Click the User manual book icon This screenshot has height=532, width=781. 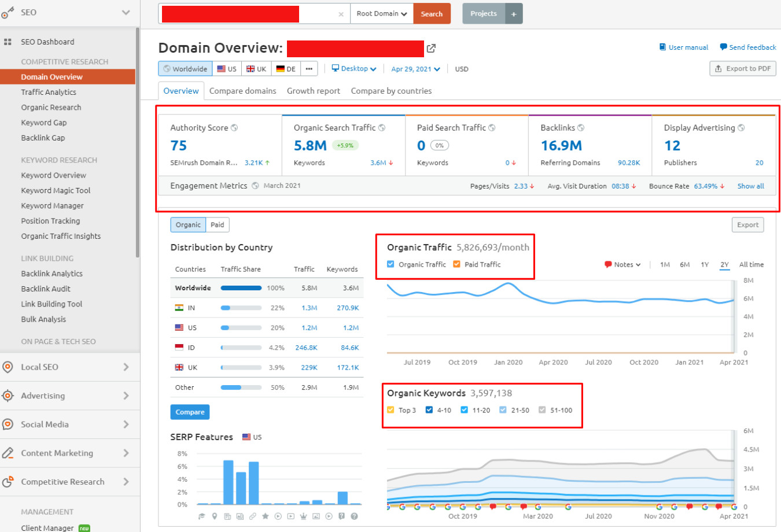(662, 47)
